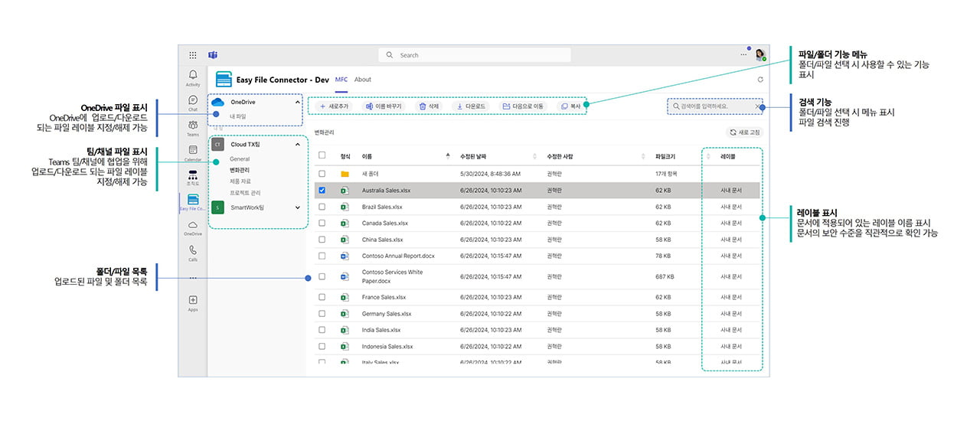Click the Microsoft Teams logo icon
Viewport: 980px width, 421px height.
pos(213,55)
